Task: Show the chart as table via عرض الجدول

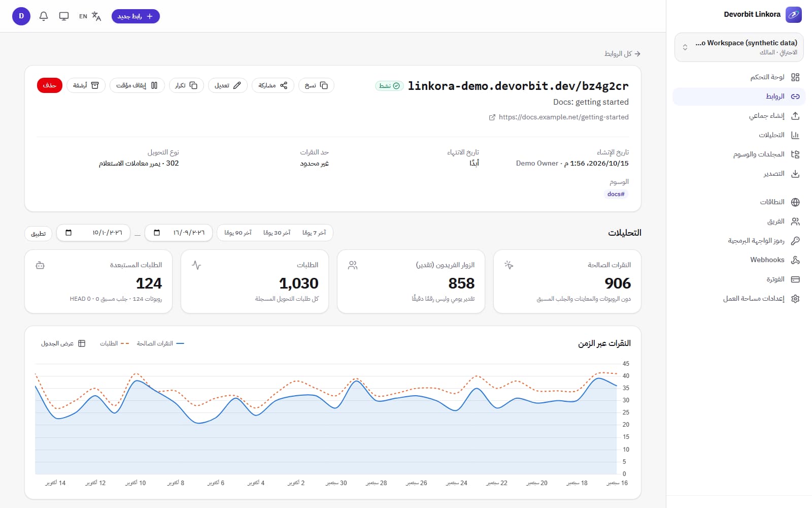Action: [x=63, y=343]
